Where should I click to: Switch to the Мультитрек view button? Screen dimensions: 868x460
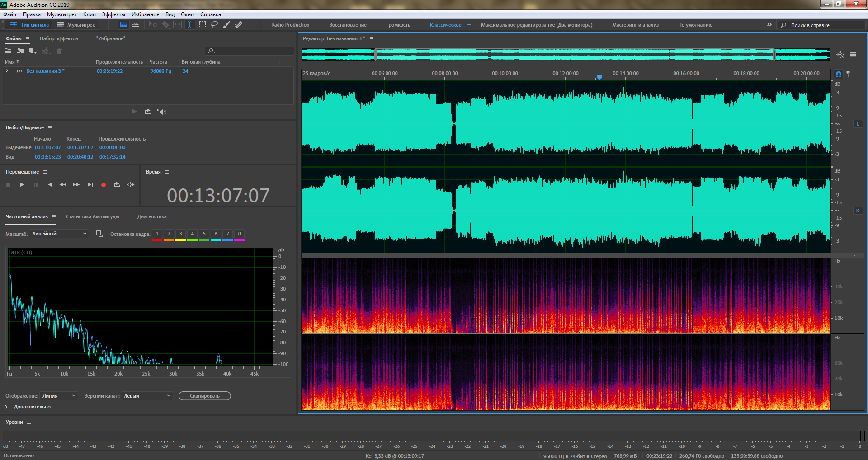(76, 25)
